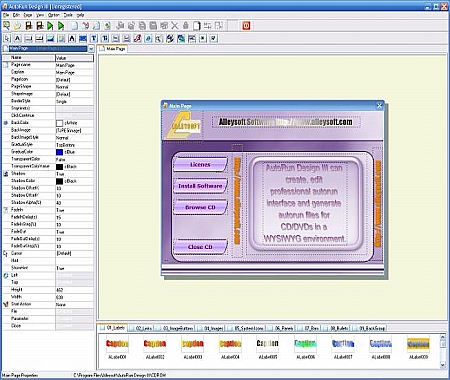
Task: Click the X delete icon in the toolbar
Action: 175,26
